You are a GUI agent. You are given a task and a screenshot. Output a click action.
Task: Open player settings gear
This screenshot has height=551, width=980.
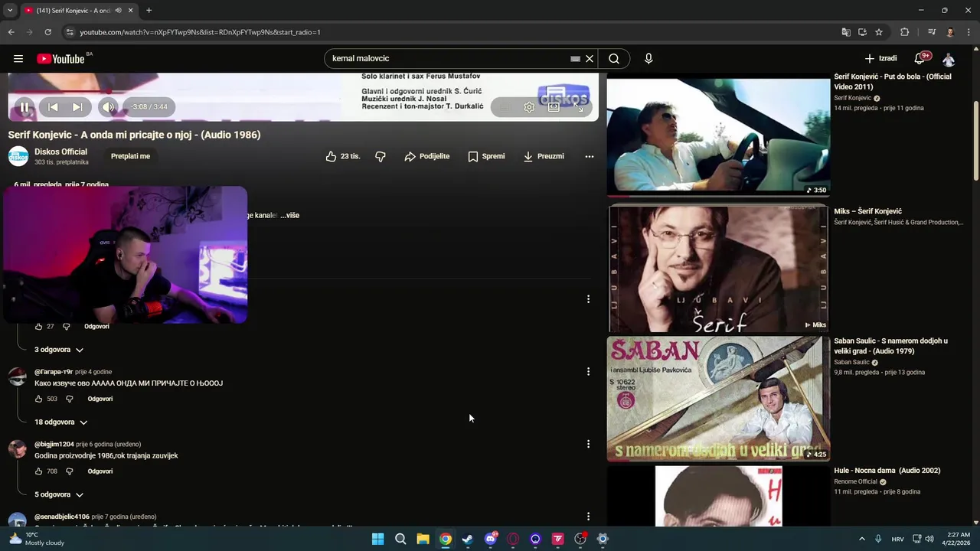(529, 107)
